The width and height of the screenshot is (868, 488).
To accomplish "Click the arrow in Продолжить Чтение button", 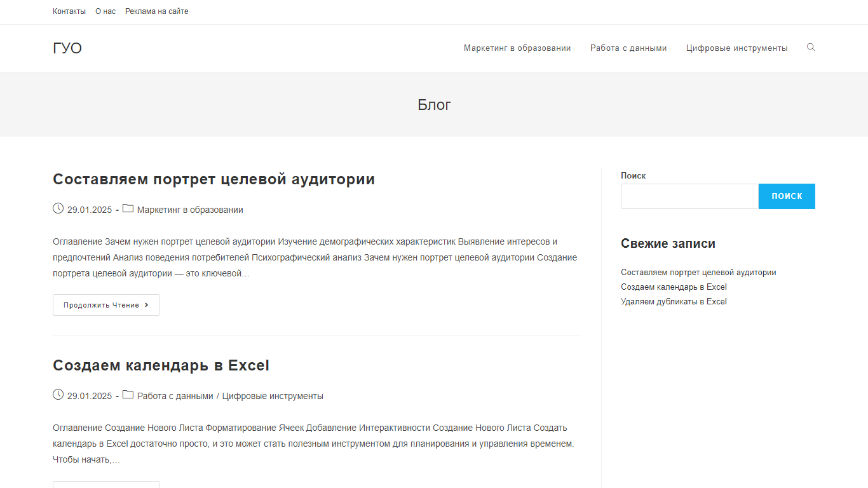I will pyautogui.click(x=147, y=305).
